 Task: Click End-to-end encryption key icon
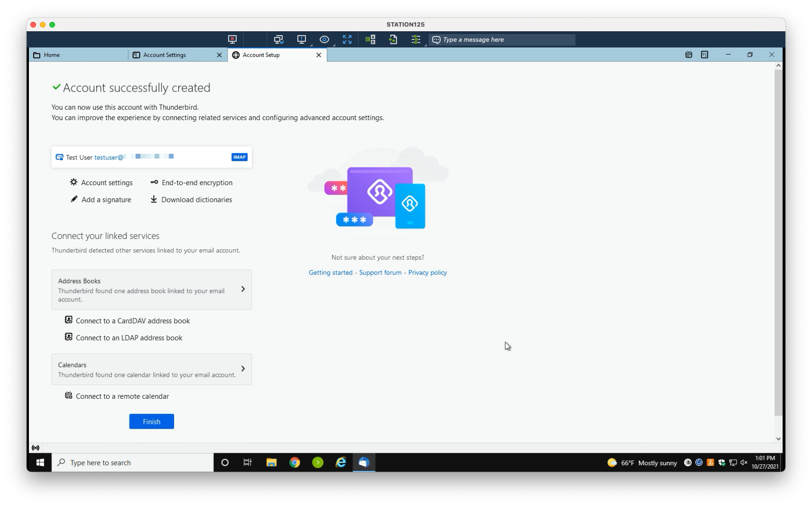(154, 182)
